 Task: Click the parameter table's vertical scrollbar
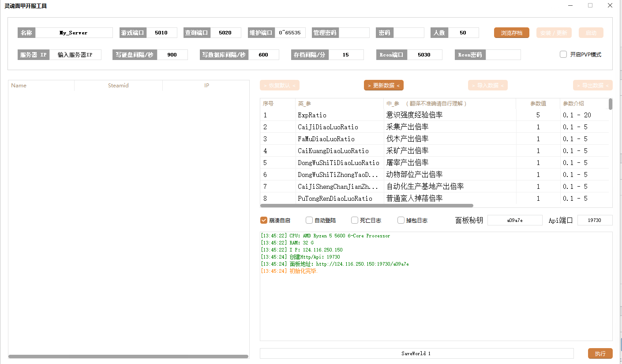(611, 104)
